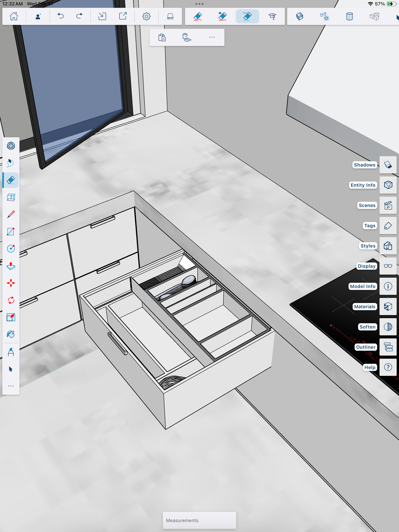Open the Shadows panel icon
399x532 pixels.
[x=388, y=165]
